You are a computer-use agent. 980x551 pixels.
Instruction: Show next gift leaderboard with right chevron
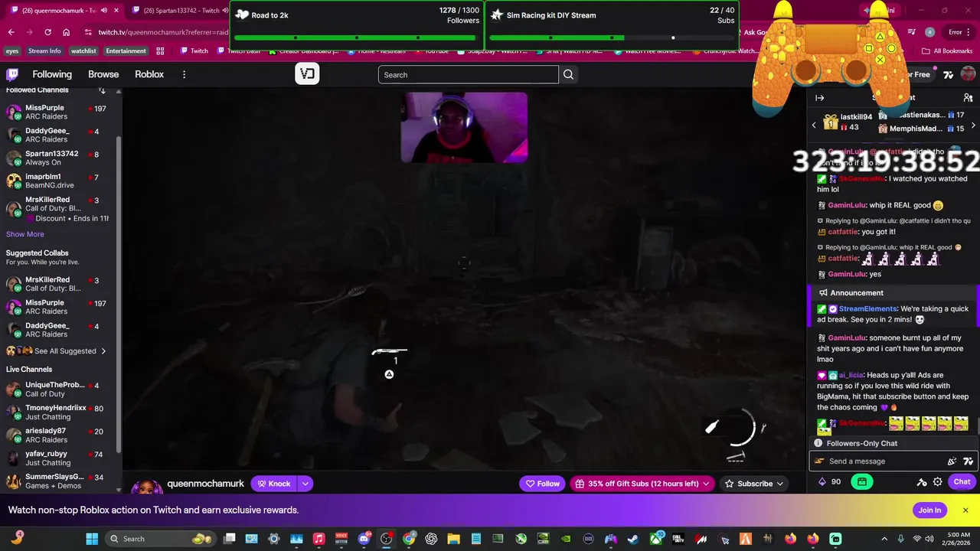pos(973,125)
